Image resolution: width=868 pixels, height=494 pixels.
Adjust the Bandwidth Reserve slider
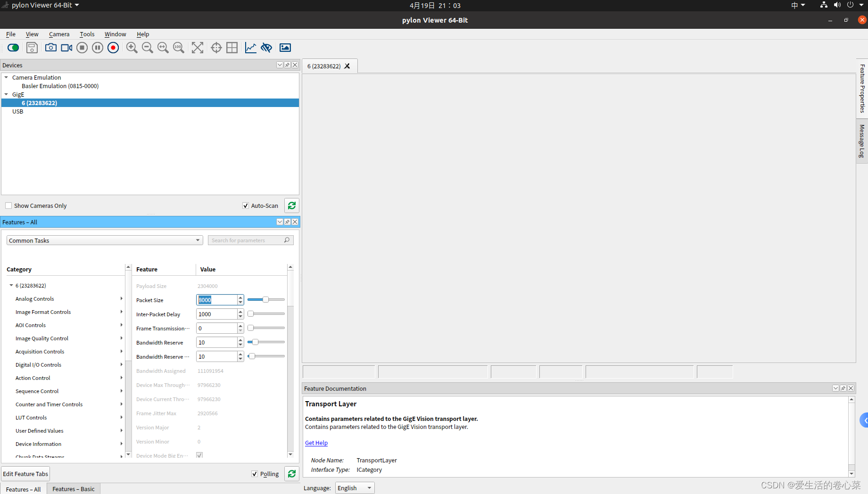click(x=266, y=342)
